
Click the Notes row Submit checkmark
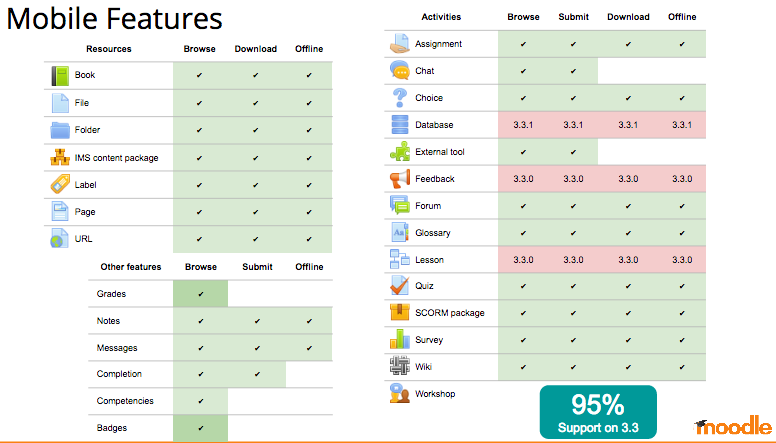click(x=257, y=321)
